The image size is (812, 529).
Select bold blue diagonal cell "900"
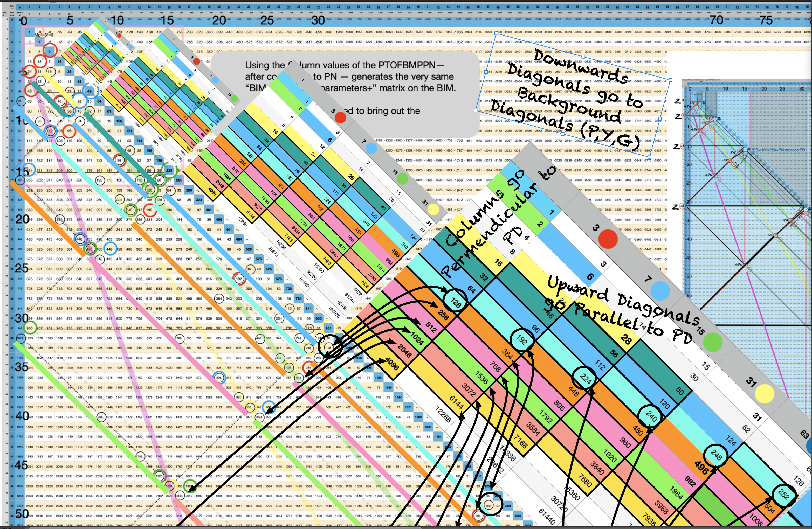coord(318,318)
